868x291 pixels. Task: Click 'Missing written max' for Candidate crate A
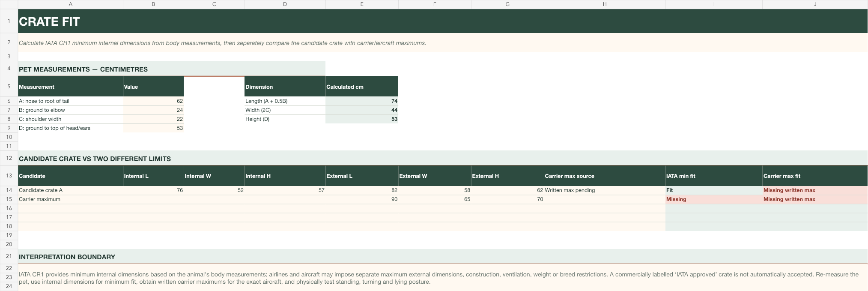tap(815, 190)
